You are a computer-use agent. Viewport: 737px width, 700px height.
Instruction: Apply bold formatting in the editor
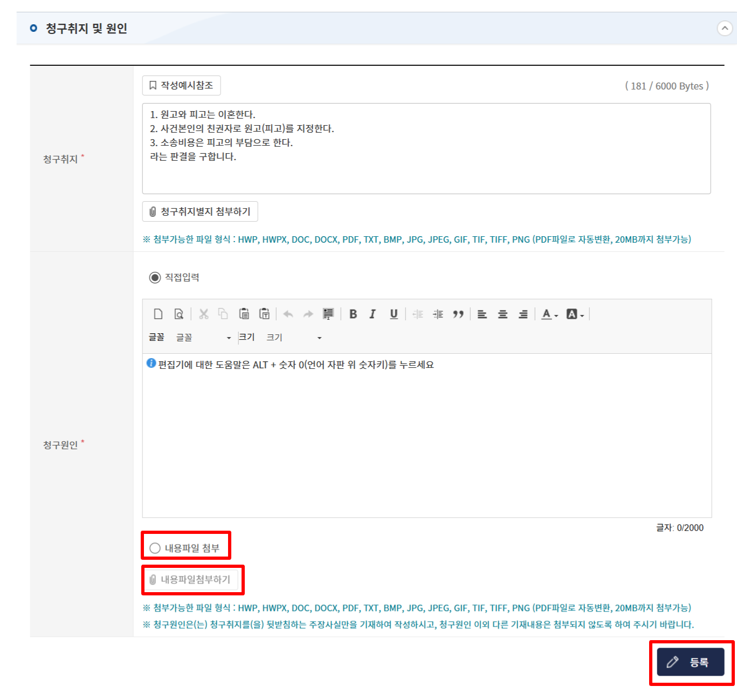(x=353, y=314)
